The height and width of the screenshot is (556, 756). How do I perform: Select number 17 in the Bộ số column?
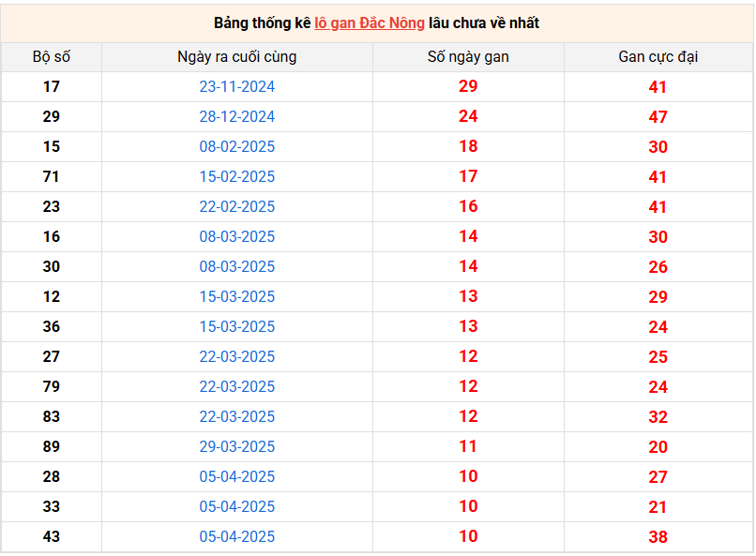52,87
